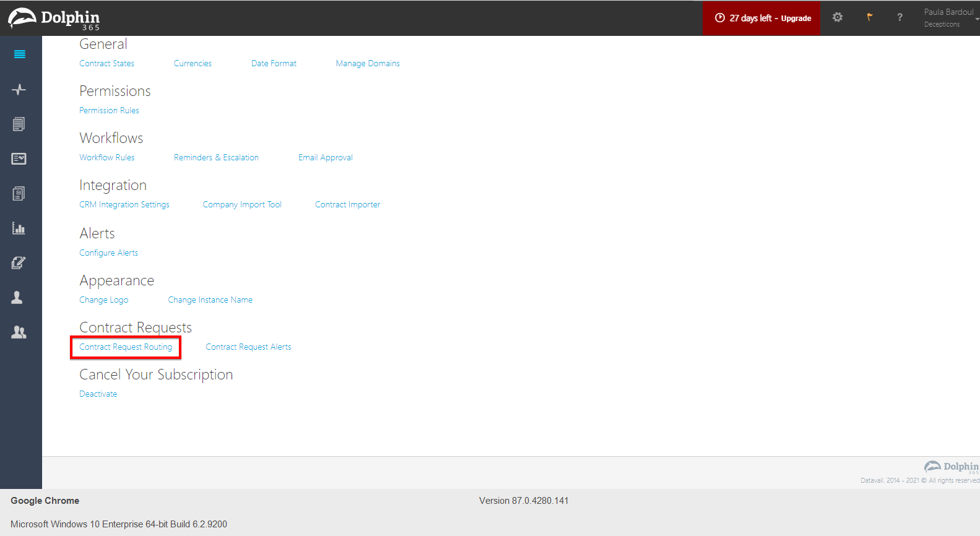980x536 pixels.
Task: Open Email Approval link
Action: (x=326, y=157)
